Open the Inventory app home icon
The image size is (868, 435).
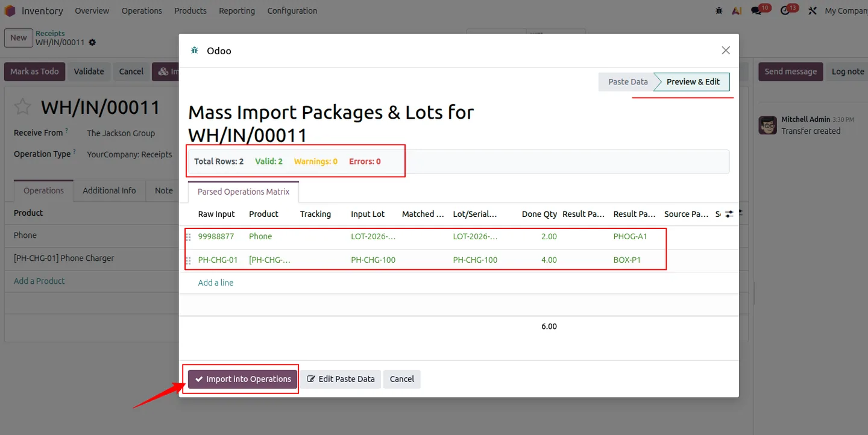(x=10, y=11)
